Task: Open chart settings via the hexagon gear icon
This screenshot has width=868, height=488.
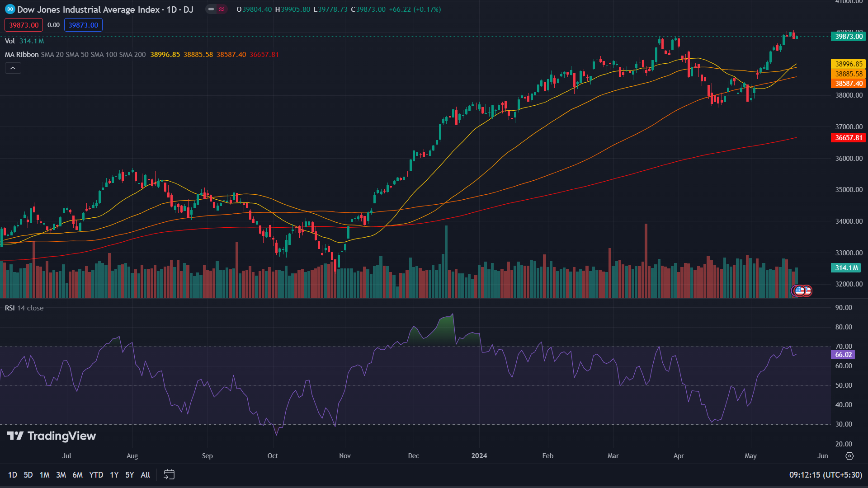Action: point(849,456)
